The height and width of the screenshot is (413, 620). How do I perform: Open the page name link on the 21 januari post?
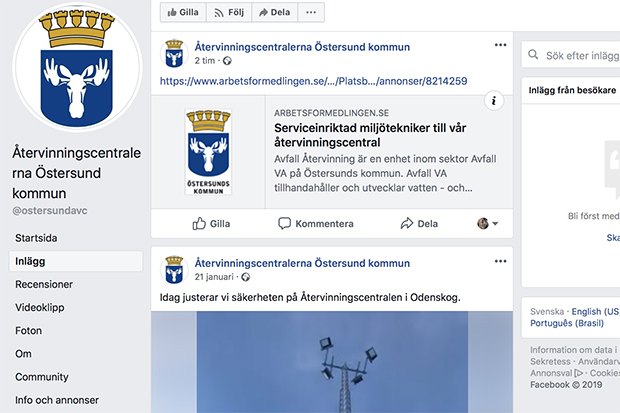coord(302,263)
